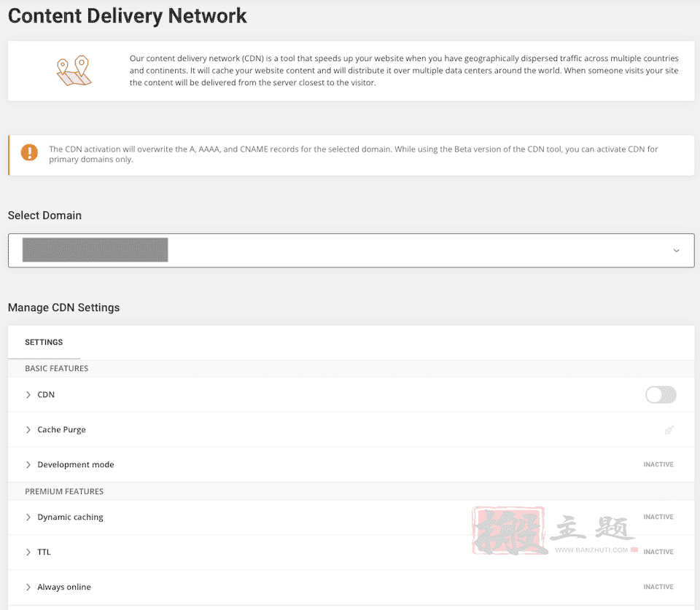
Task: Expand the CDN row chevron
Action: point(28,394)
